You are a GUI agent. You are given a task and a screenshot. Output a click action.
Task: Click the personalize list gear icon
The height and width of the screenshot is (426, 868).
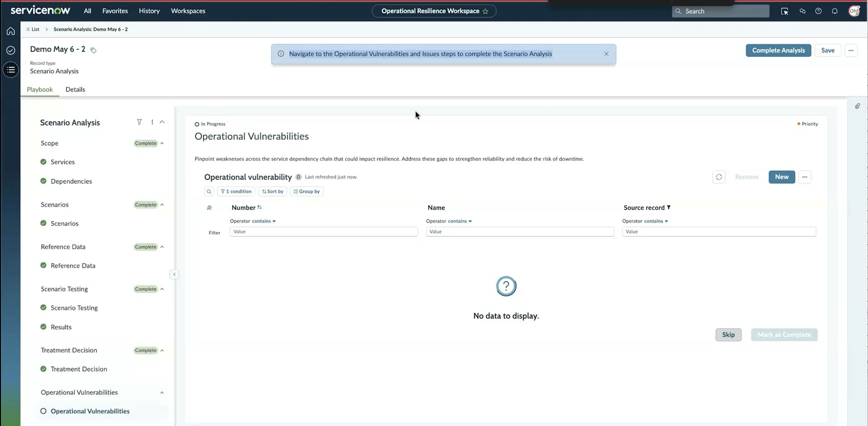click(x=209, y=208)
